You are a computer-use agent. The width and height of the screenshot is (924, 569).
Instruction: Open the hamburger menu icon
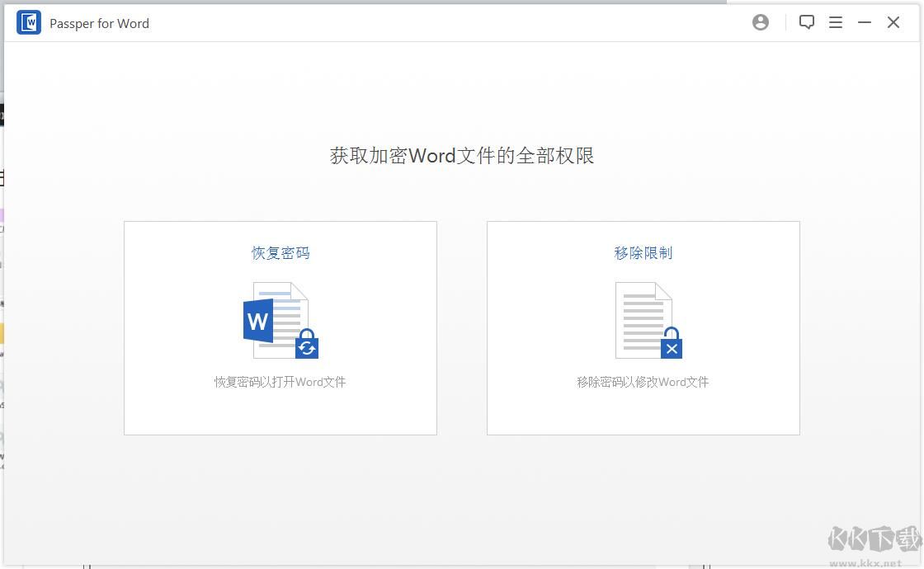pos(836,22)
